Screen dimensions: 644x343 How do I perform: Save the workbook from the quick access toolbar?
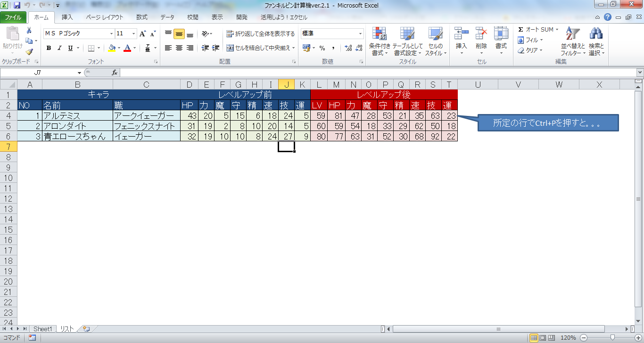(x=17, y=6)
